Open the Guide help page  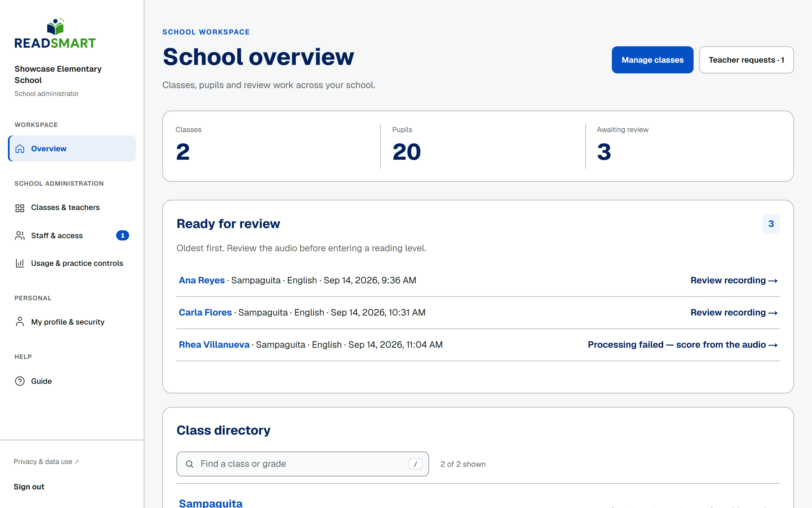tap(72, 381)
